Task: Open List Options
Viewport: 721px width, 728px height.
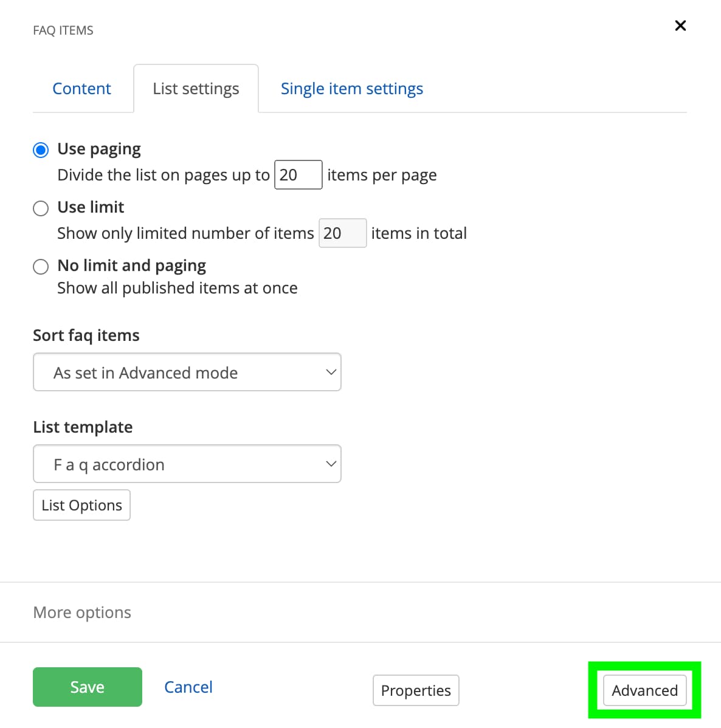Action: point(81,505)
